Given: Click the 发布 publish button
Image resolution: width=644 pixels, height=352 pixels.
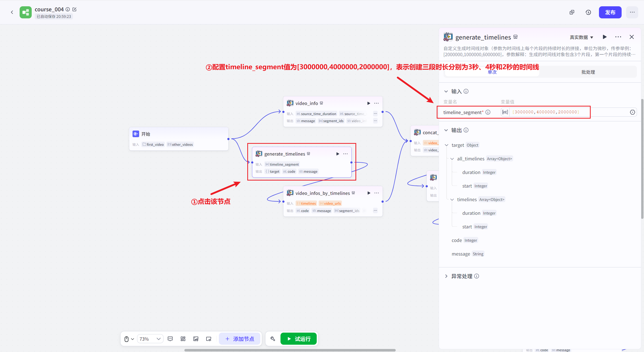Looking at the screenshot, I should [x=610, y=12].
